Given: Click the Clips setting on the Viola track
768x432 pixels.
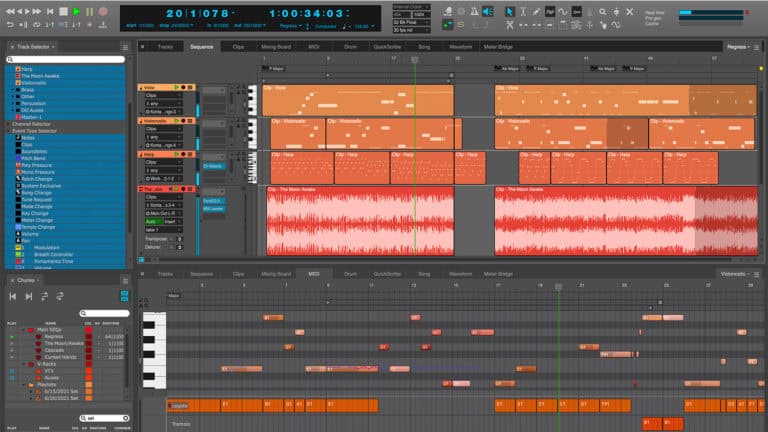Looking at the screenshot, I should (x=163, y=96).
